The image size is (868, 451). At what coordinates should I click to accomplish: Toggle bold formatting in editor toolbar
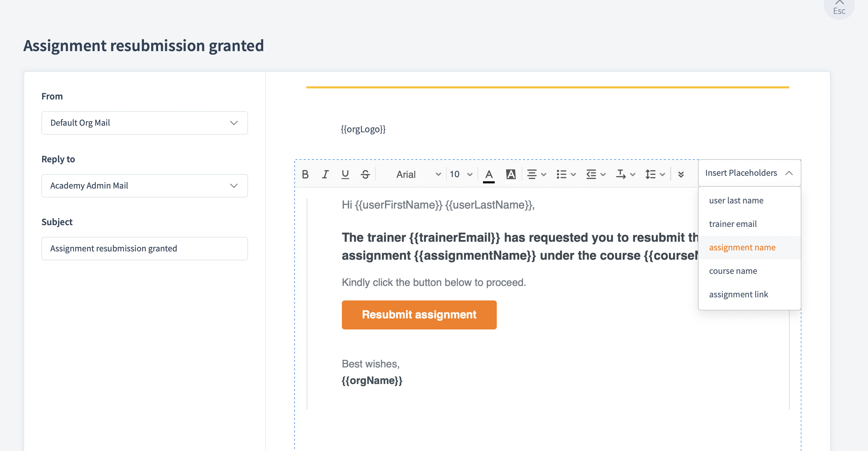pyautogui.click(x=305, y=174)
